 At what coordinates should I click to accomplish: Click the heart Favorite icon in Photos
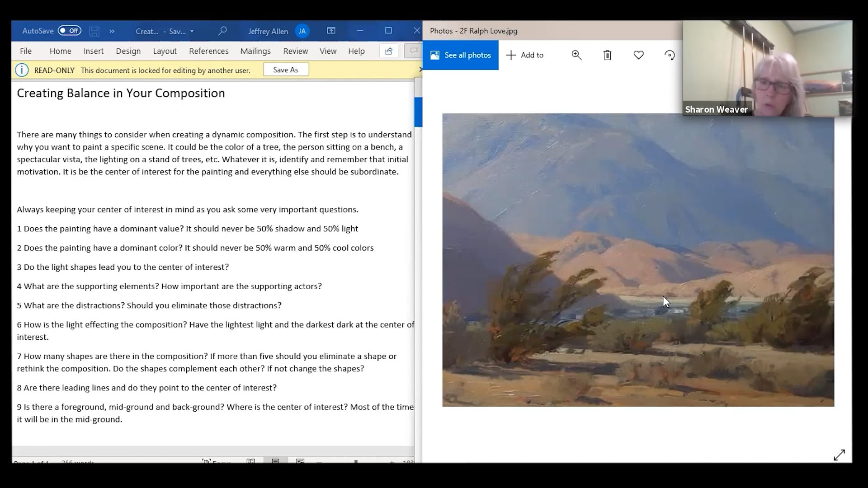pos(638,55)
